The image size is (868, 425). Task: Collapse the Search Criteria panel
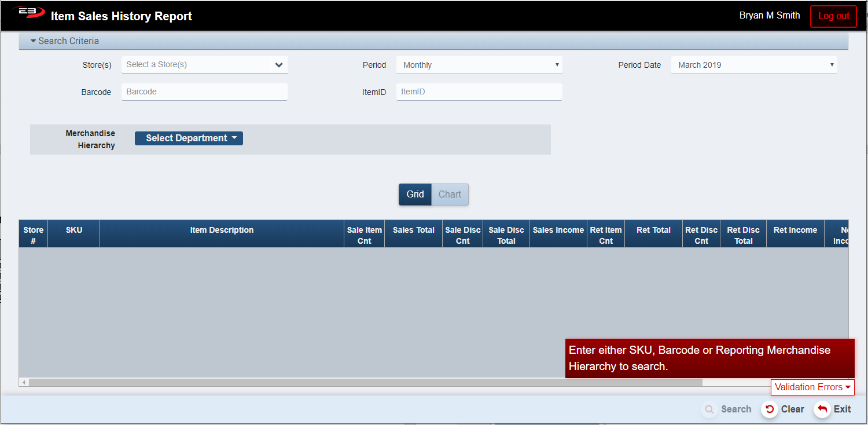click(x=65, y=41)
